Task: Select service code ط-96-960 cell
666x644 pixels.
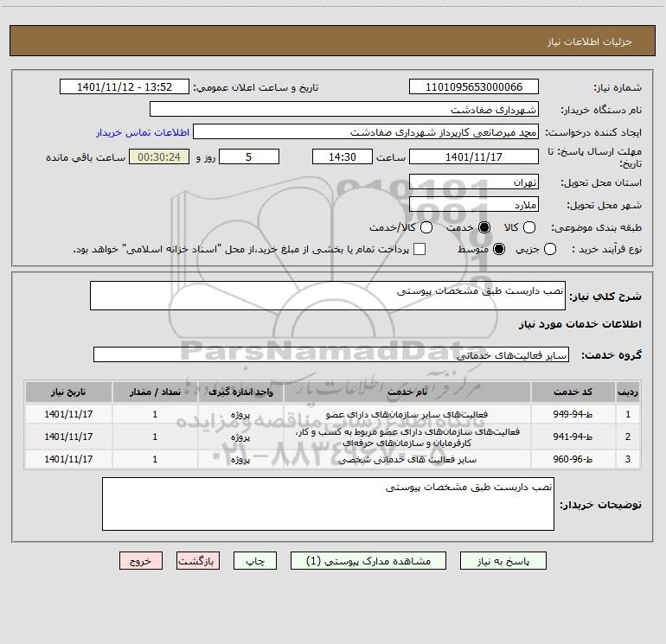Action: coord(573,459)
